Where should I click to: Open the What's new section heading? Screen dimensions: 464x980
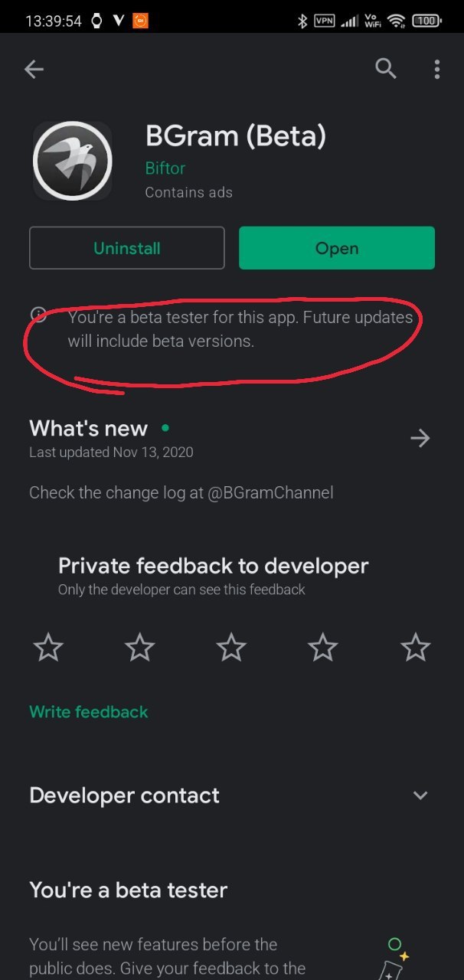pos(88,428)
